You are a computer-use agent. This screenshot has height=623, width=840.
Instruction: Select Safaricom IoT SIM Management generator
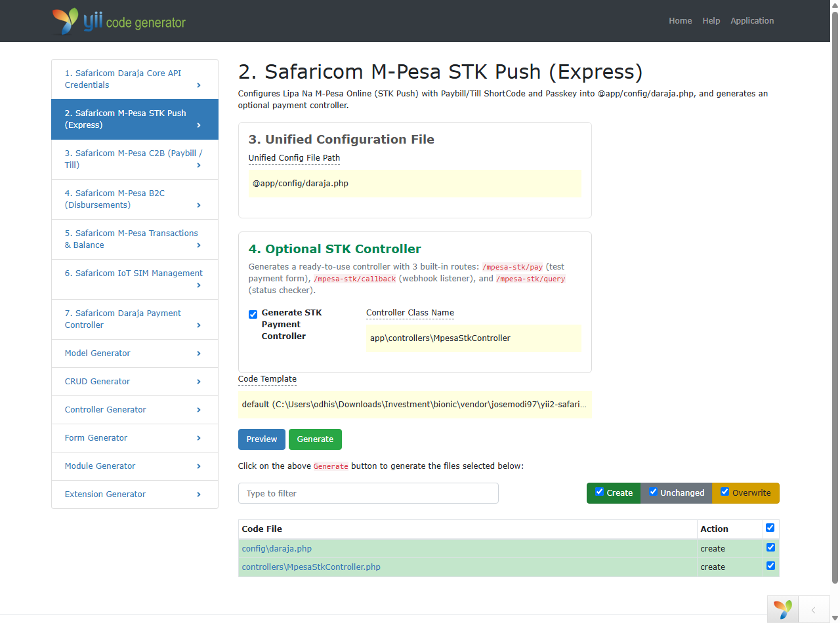[x=135, y=279]
